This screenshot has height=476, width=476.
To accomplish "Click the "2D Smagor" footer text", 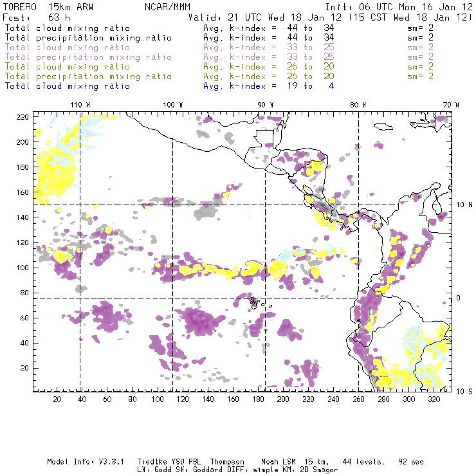I will 319,470.
